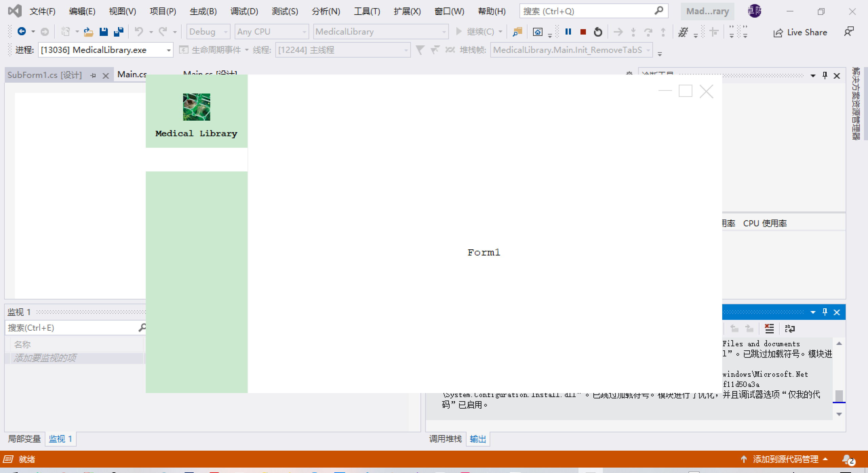Open the 调试(D) menu
The image size is (868, 473).
(x=244, y=11)
